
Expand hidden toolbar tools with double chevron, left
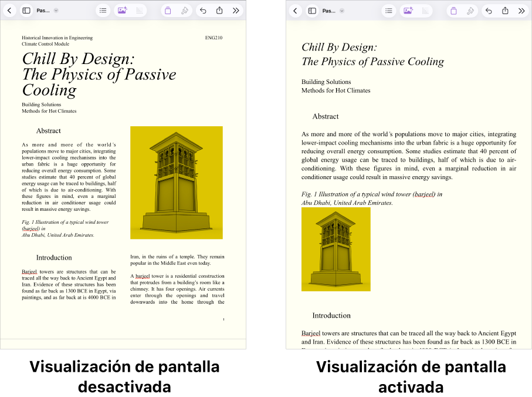[x=236, y=10]
